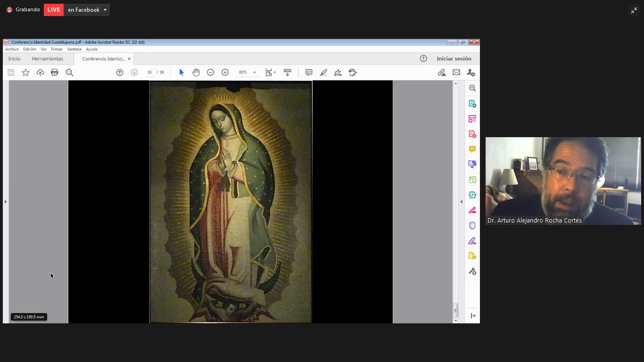This screenshot has width=644, height=362.
Task: Add a bookmark star to the file
Action: point(25,73)
